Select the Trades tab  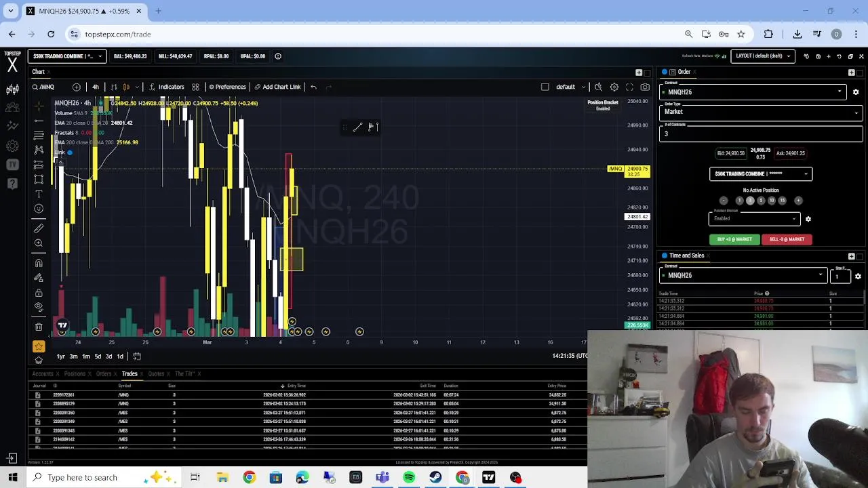130,374
